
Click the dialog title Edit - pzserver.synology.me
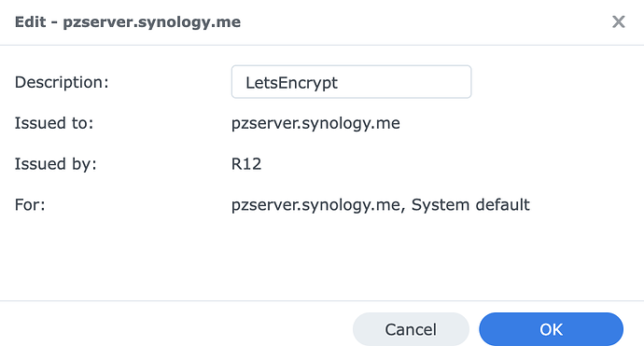[128, 21]
